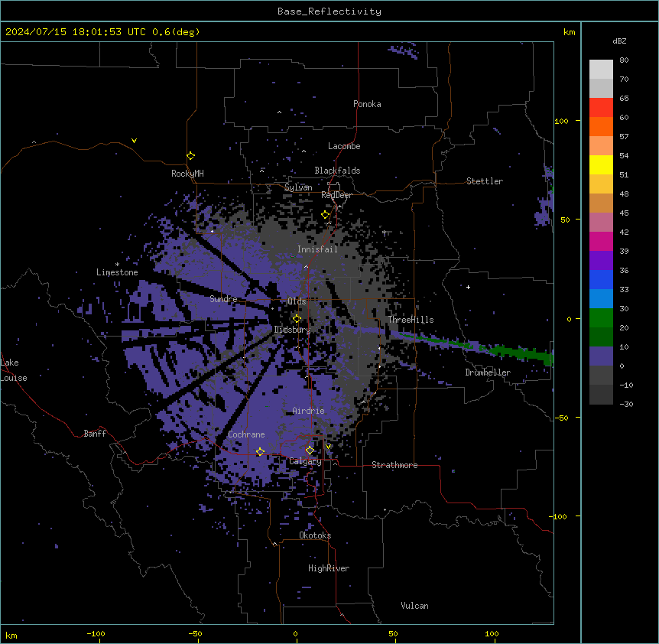Viewport: 659px width, 644px height.
Task: Click the vertical axis -50 tick label
Action: tap(561, 418)
